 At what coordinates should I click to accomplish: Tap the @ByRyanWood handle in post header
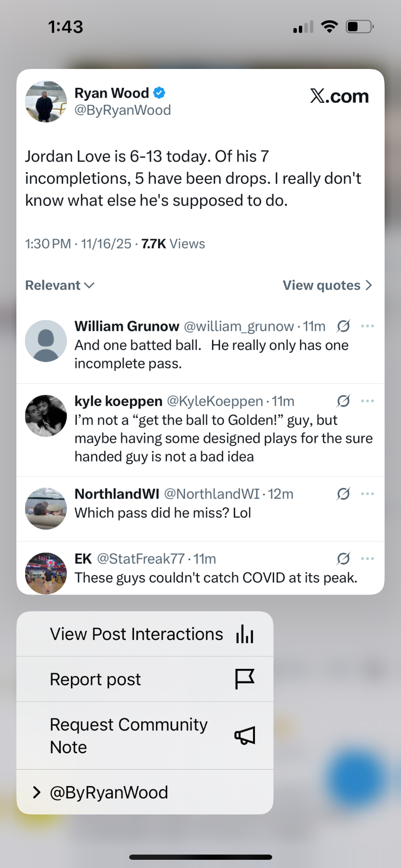pos(122,110)
